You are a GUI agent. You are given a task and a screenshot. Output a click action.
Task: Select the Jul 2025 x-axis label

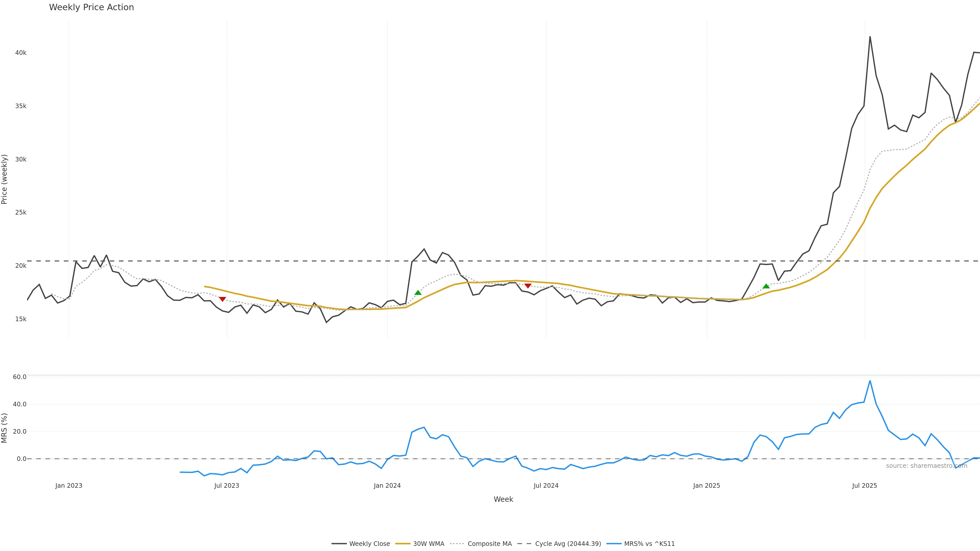tap(864, 486)
